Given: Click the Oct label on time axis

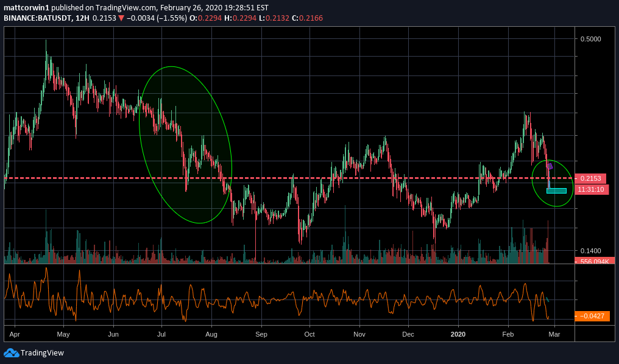Looking at the screenshot, I should (309, 334).
